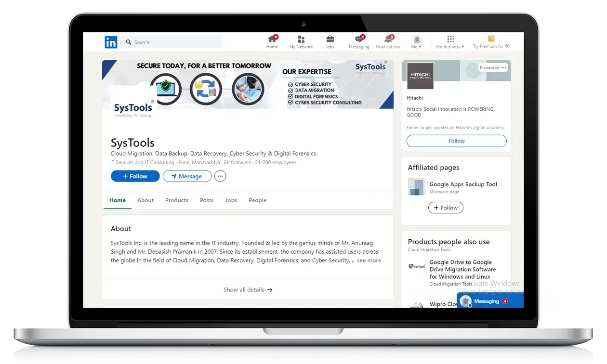Go to the Jobs briefcase icon
This screenshot has height=364, width=607.
pyautogui.click(x=330, y=39)
